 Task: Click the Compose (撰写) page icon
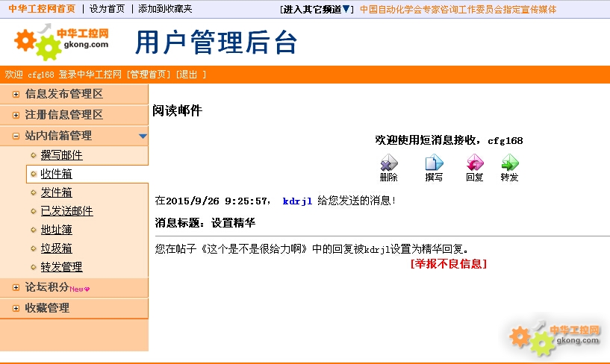coord(434,163)
